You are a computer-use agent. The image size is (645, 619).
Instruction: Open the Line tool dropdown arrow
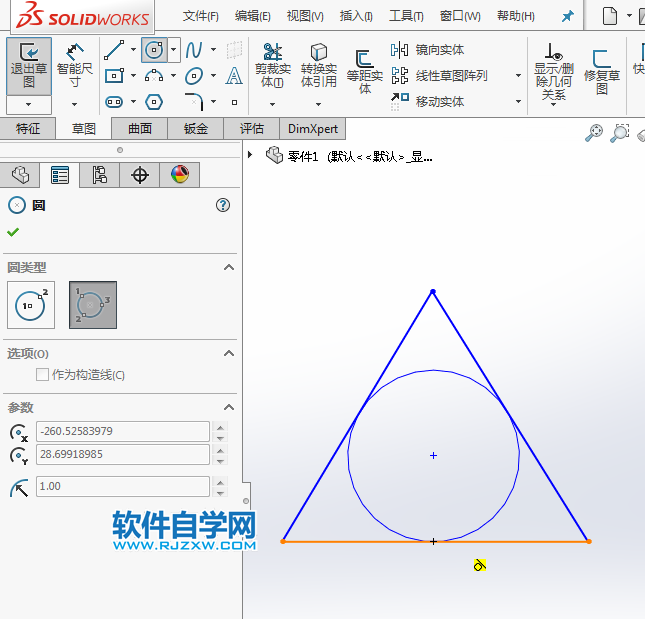[133, 50]
